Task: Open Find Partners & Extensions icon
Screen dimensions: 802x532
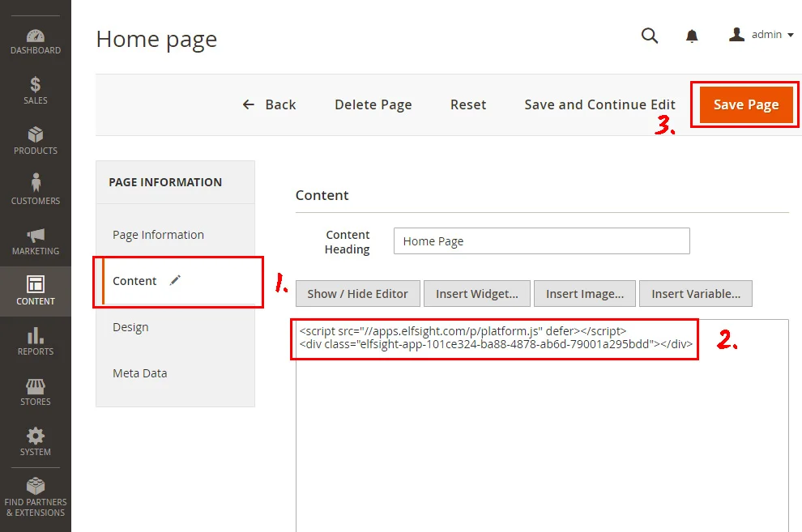Action: 36,486
